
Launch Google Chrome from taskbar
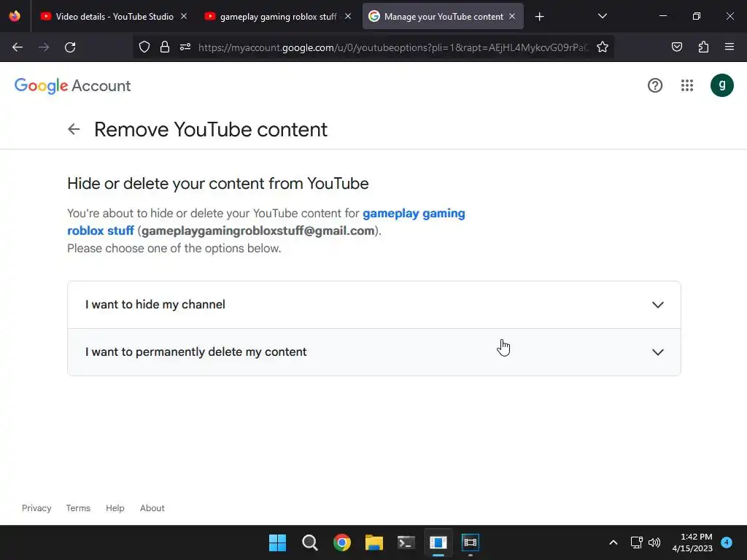pos(342,542)
